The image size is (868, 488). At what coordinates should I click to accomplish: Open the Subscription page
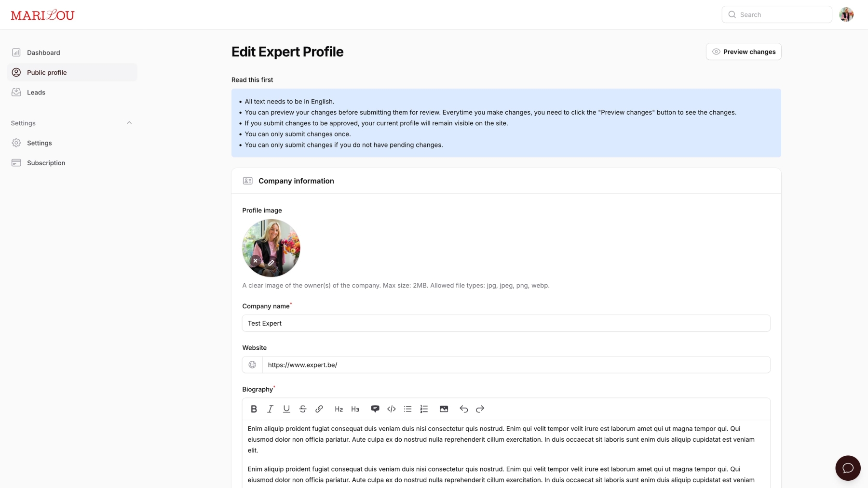point(46,162)
